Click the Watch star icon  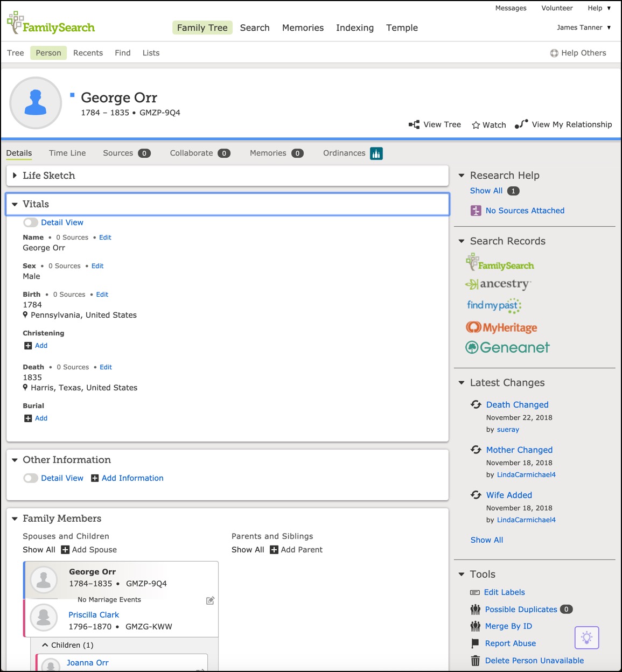tap(476, 125)
